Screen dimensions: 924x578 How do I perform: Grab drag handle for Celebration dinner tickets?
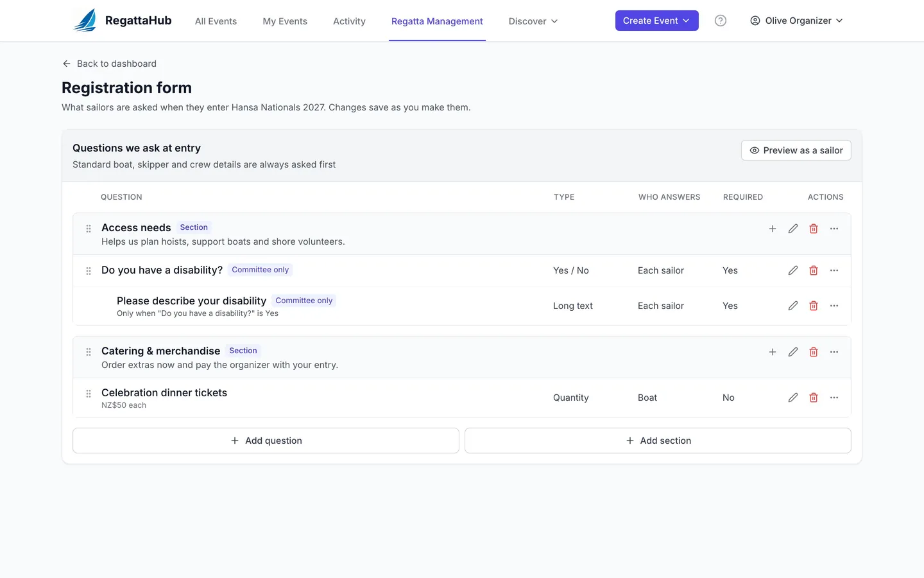point(89,394)
